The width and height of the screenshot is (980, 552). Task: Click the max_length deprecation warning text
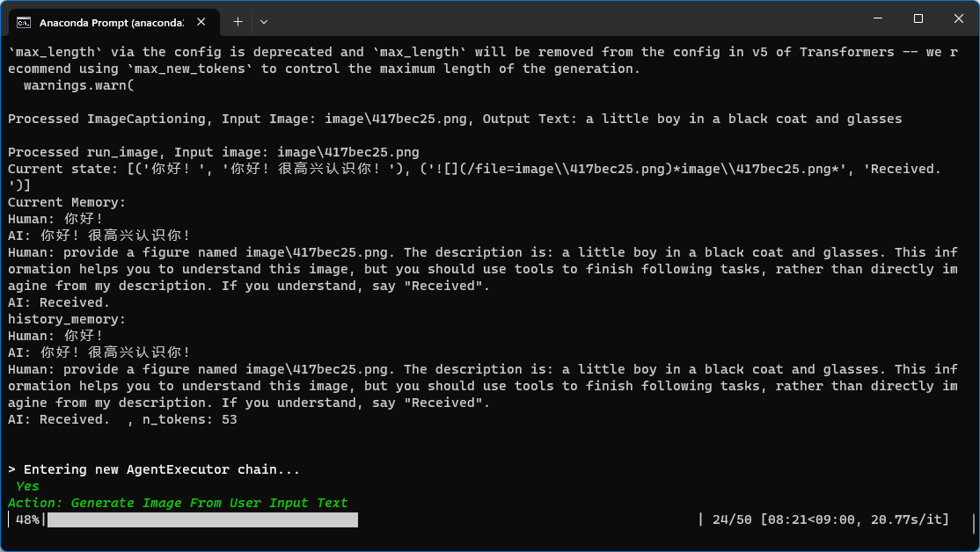(264, 51)
